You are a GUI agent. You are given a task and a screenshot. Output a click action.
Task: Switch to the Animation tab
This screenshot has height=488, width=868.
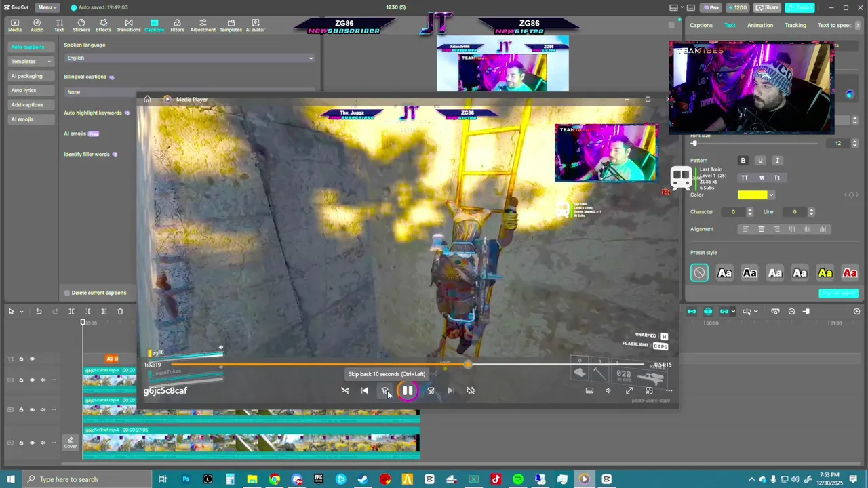click(x=760, y=25)
